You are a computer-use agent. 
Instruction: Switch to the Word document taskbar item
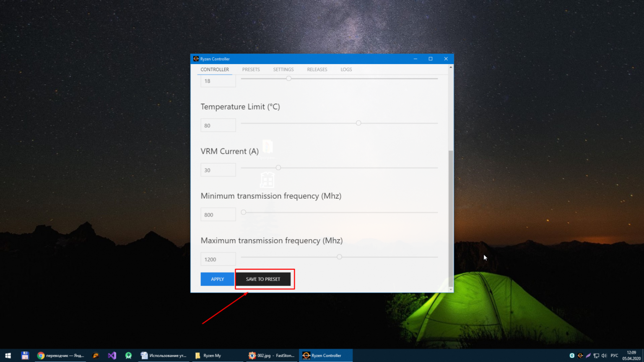[x=164, y=355]
